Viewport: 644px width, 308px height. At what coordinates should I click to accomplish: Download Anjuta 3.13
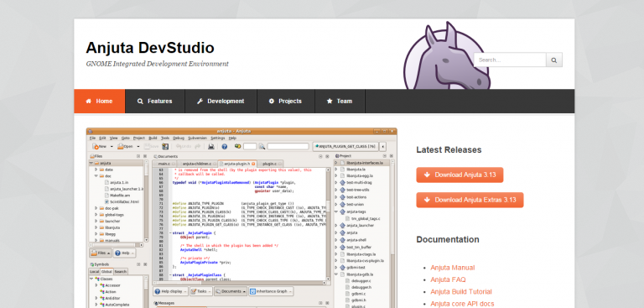tap(460, 175)
